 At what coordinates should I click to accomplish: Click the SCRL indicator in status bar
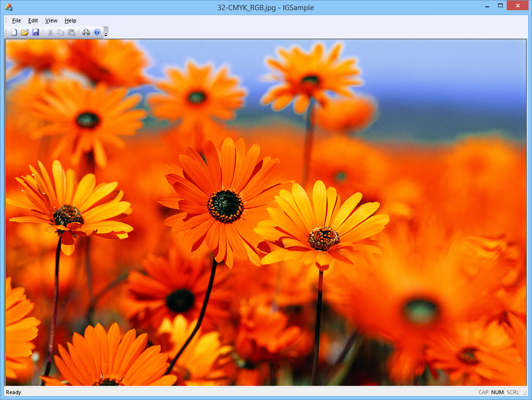coord(513,392)
